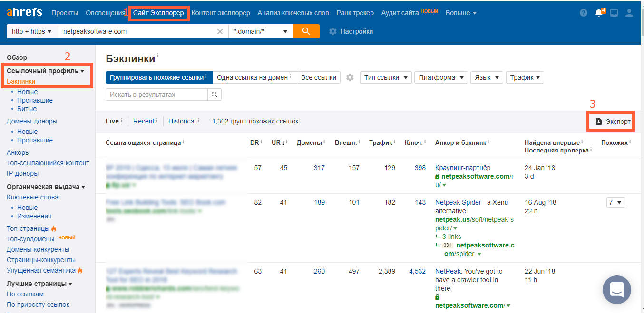Expand the 3 links item
Image resolution: width=644 pixels, height=313 pixels.
pyautogui.click(x=451, y=237)
